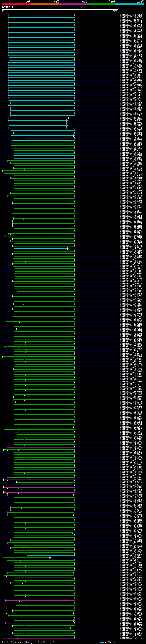Select label UniRef100_Q9C912
The width and height of the screenshot is (146, 644).
pyautogui.click(x=131, y=50)
